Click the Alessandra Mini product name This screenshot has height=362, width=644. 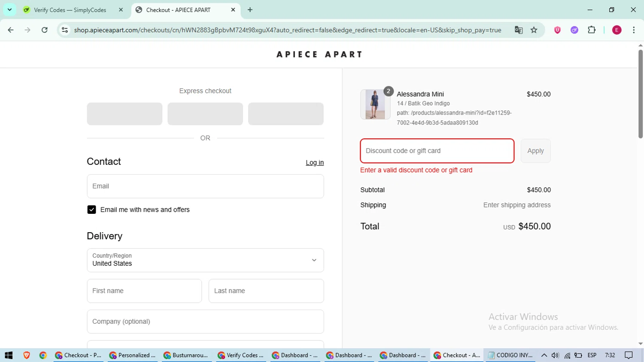pos(420,94)
